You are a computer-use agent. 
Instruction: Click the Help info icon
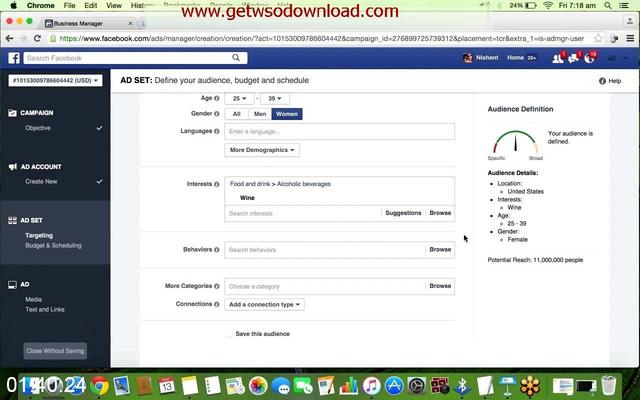point(602,81)
